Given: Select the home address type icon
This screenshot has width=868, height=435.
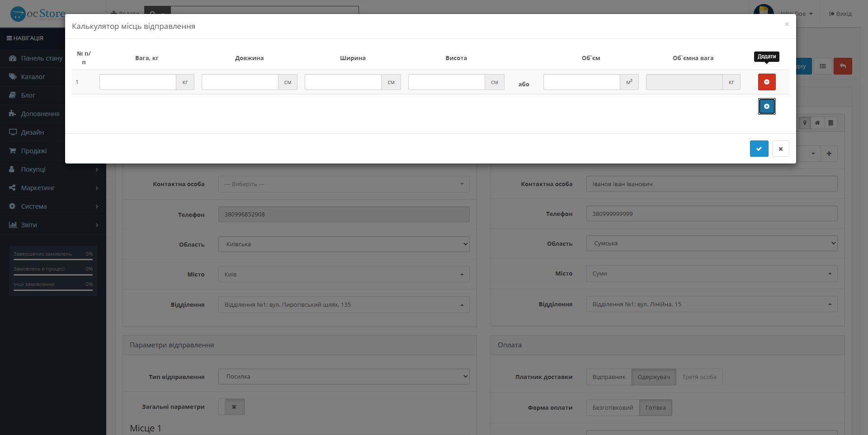Looking at the screenshot, I should point(817,123).
